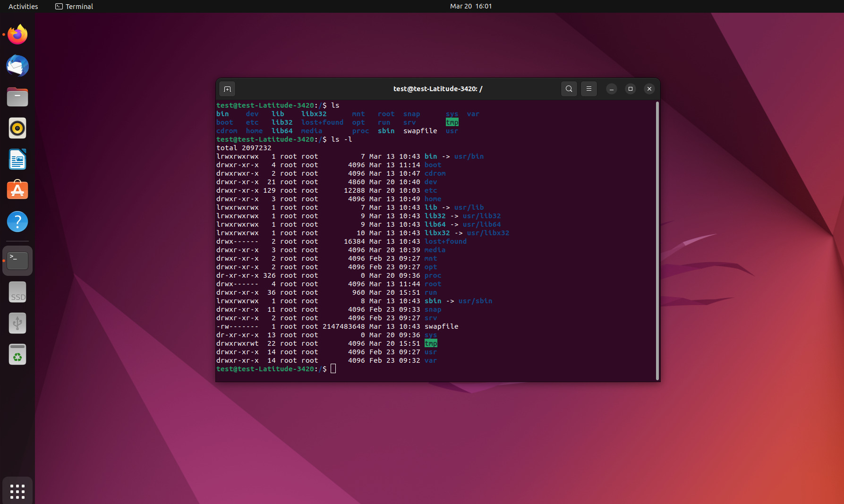Open the SSD drive icon in the dock
The height and width of the screenshot is (504, 844).
[x=17, y=292]
